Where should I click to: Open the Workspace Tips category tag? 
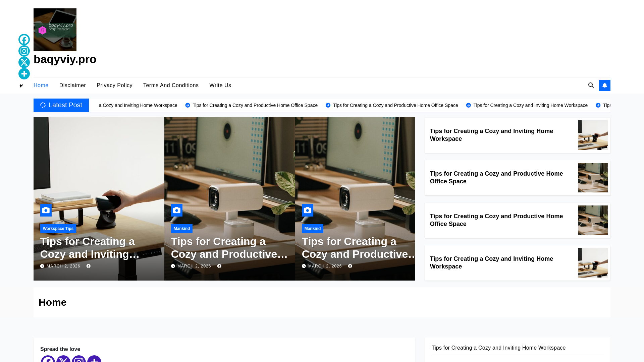coord(58,229)
